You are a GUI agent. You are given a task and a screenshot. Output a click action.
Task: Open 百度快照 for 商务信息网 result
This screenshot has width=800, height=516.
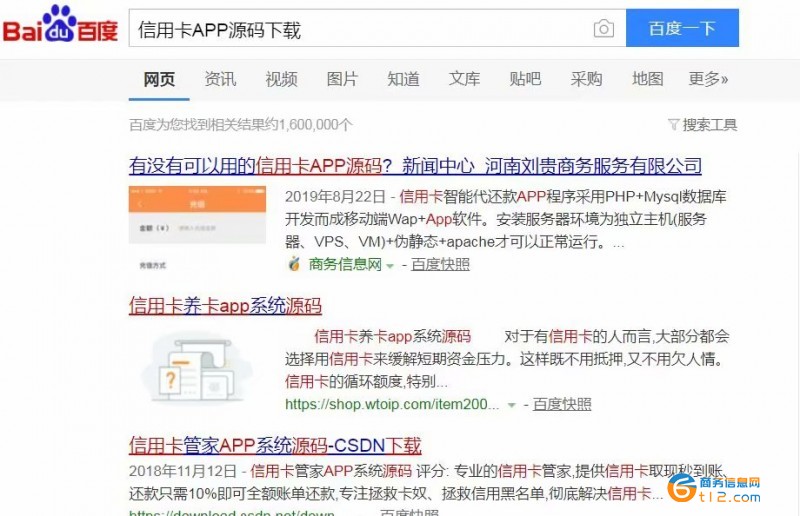(440, 264)
